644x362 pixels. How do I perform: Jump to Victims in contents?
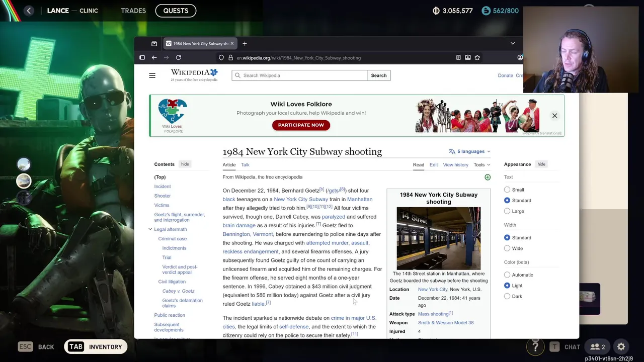162,205
